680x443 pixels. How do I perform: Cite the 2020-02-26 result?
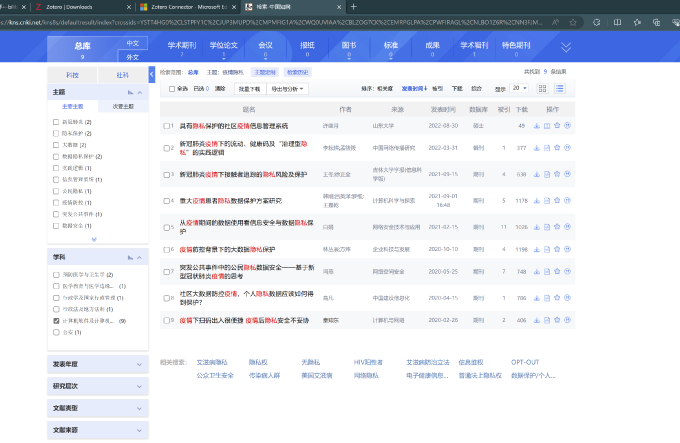[x=567, y=320]
